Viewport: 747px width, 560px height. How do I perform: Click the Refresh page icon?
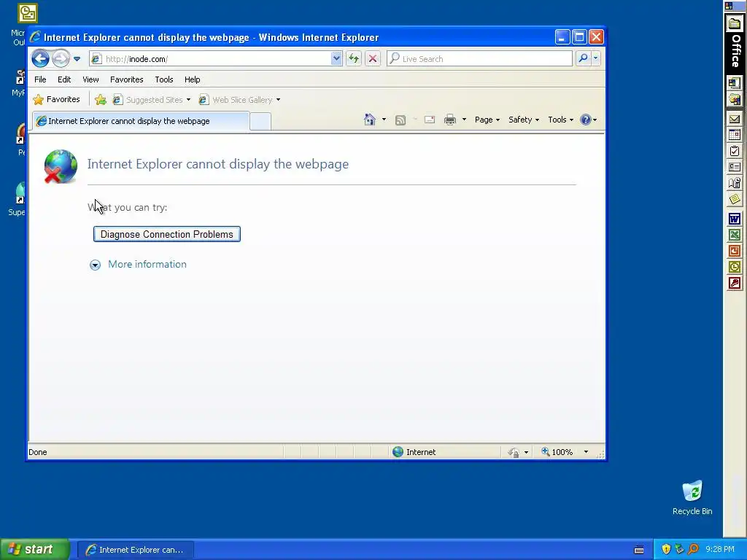tap(354, 58)
